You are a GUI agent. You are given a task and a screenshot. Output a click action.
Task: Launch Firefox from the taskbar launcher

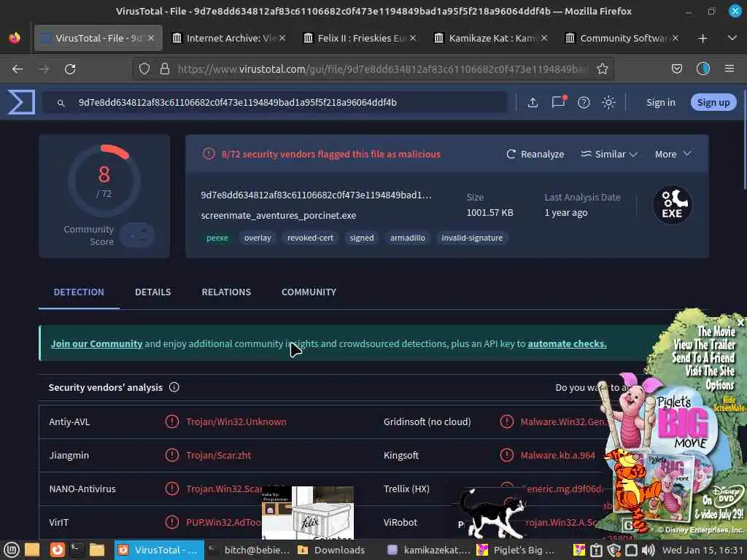[x=57, y=550]
